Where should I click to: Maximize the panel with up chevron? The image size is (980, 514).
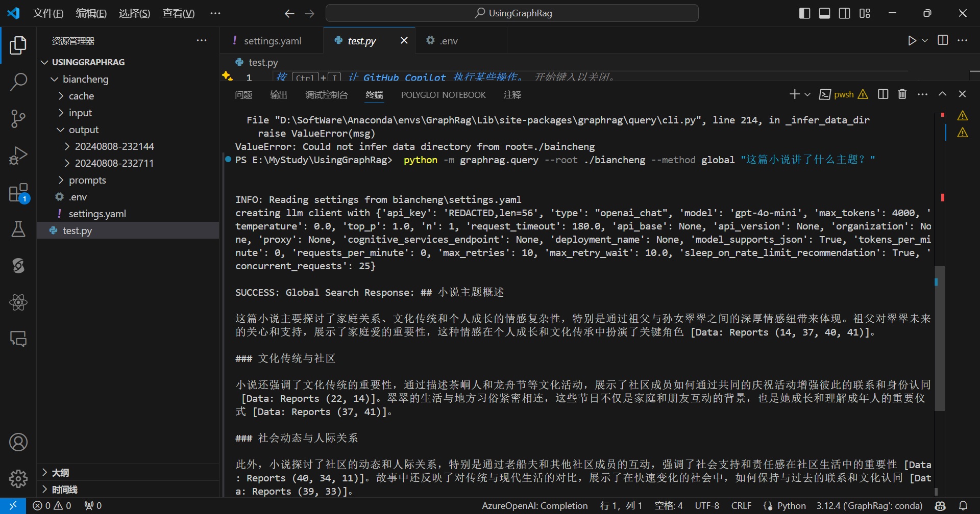tap(942, 94)
